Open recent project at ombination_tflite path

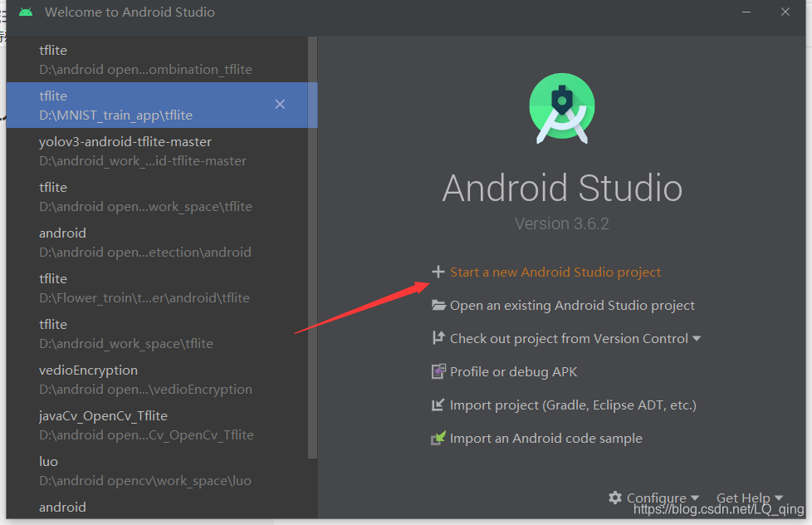[157, 60]
